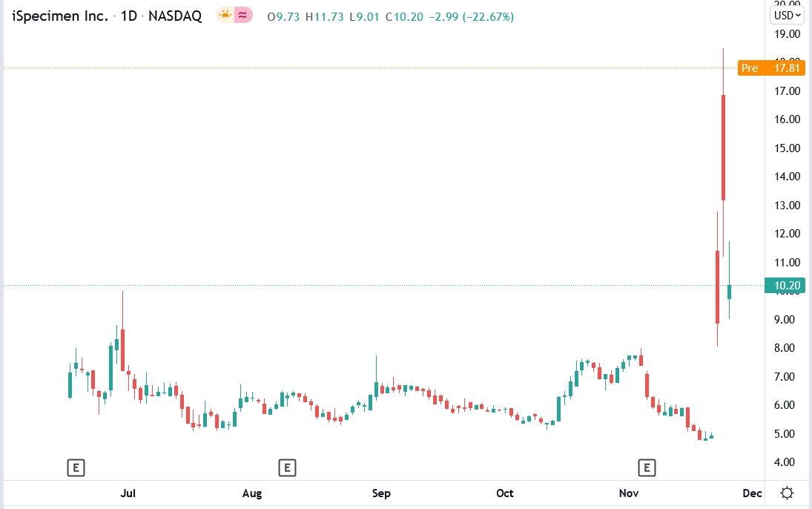This screenshot has height=509, width=812.
Task: Expand the USD selector chevron arrow
Action: pos(797,13)
